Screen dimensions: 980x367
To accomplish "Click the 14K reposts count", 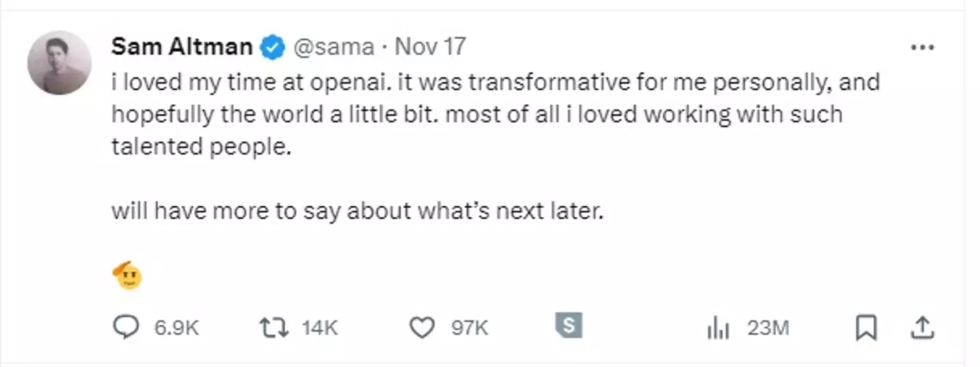I will [x=320, y=328].
